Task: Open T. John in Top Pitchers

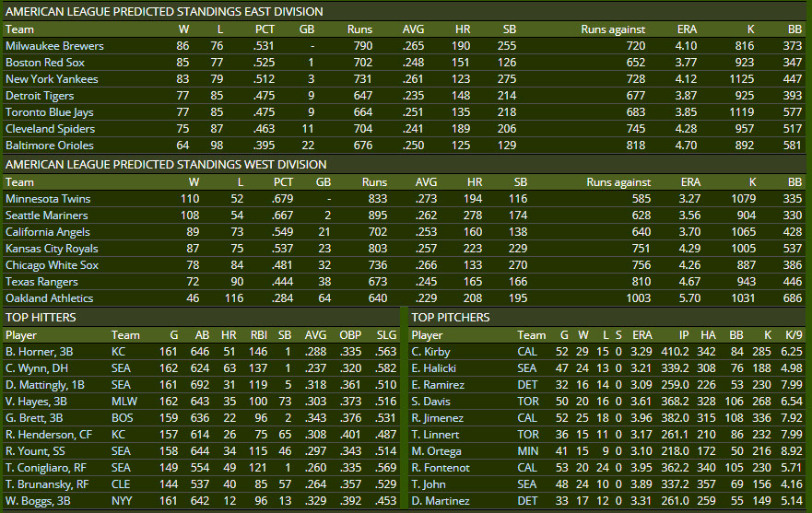Action: point(428,484)
